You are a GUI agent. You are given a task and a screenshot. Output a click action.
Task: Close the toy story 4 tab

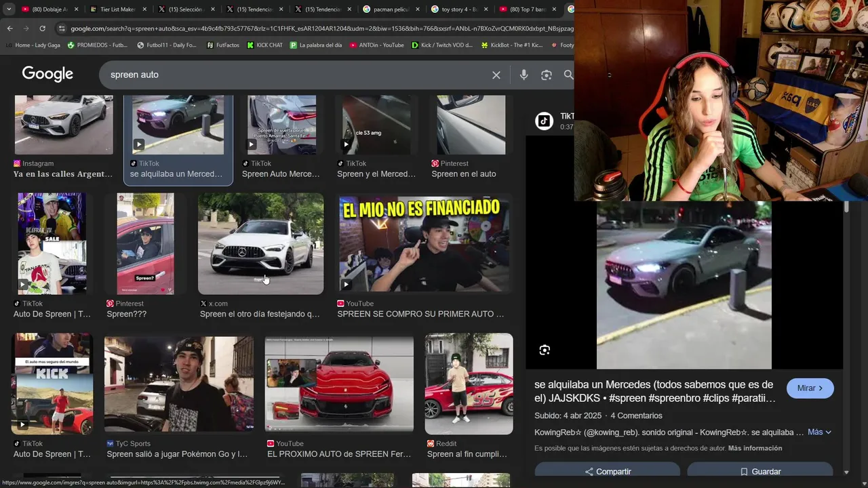click(486, 9)
